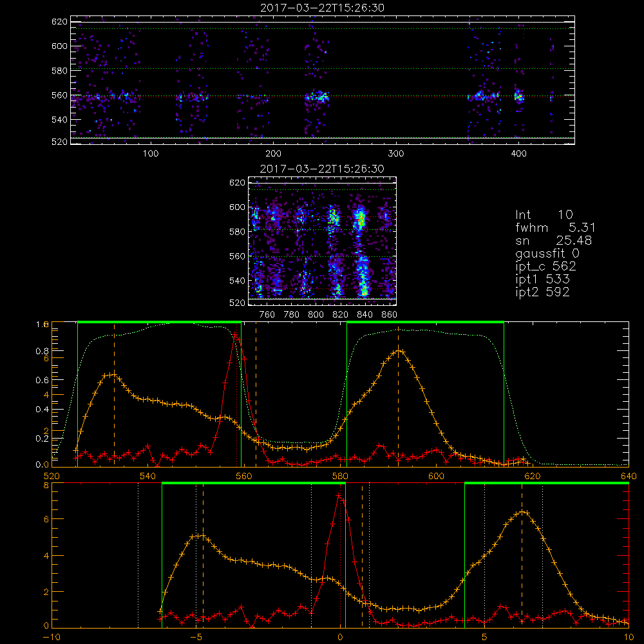Click the red curve peak near 558 in upper profile
This screenshot has width=644, height=644.
(235, 336)
